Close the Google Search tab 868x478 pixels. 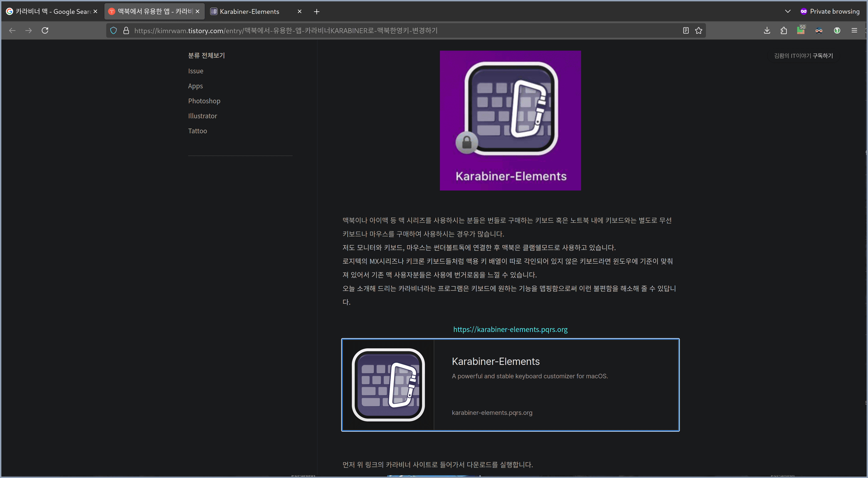95,11
